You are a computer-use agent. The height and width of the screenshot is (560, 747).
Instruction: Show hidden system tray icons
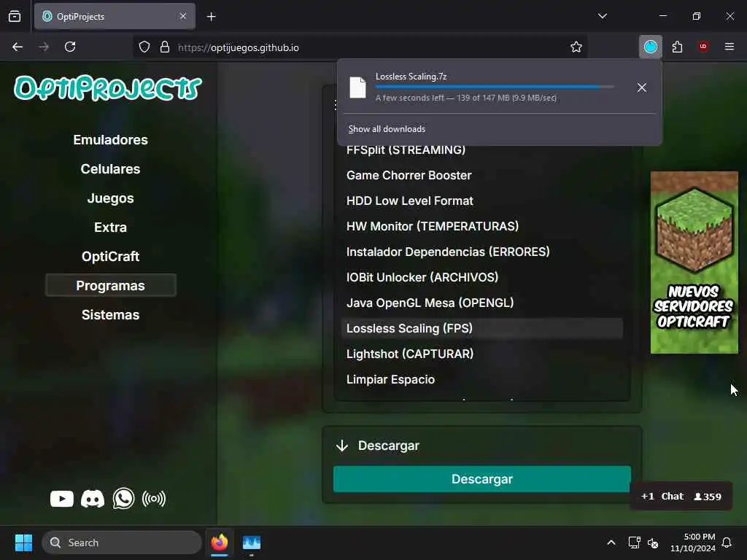[611, 542]
